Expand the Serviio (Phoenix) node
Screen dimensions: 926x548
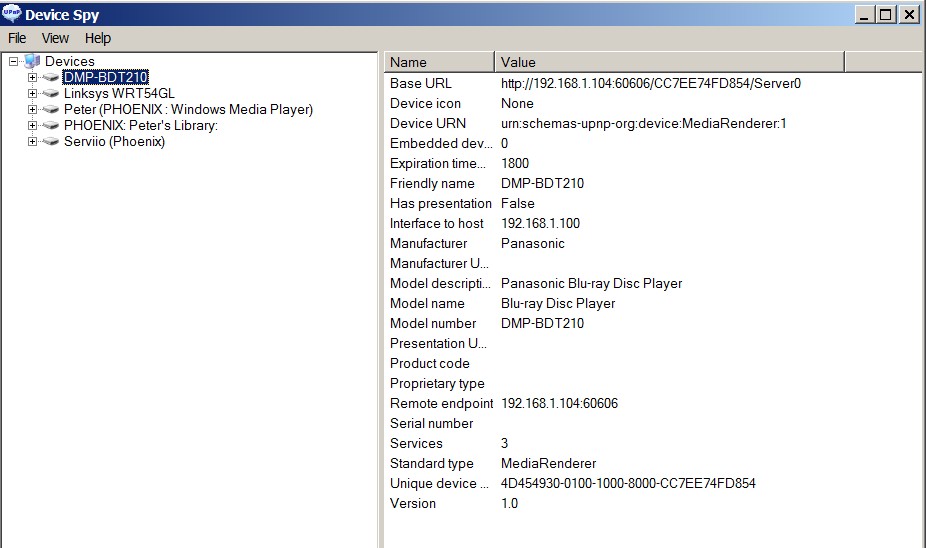click(x=33, y=142)
